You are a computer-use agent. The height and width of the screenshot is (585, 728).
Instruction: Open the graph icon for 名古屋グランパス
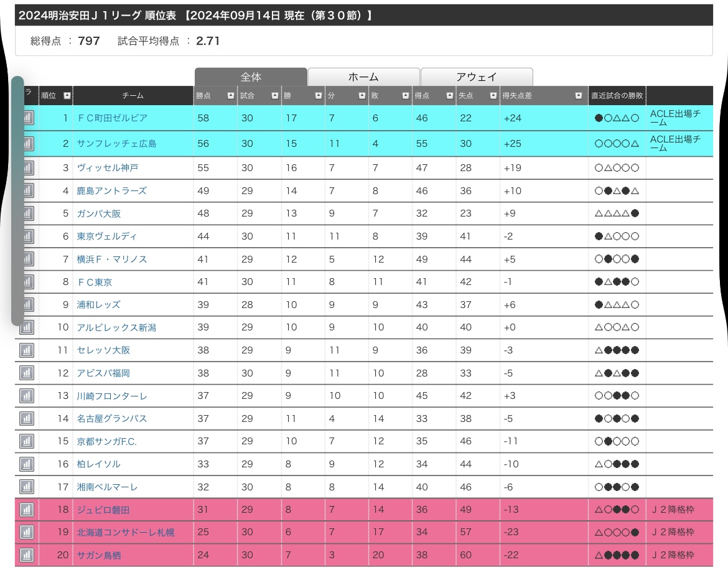click(26, 419)
